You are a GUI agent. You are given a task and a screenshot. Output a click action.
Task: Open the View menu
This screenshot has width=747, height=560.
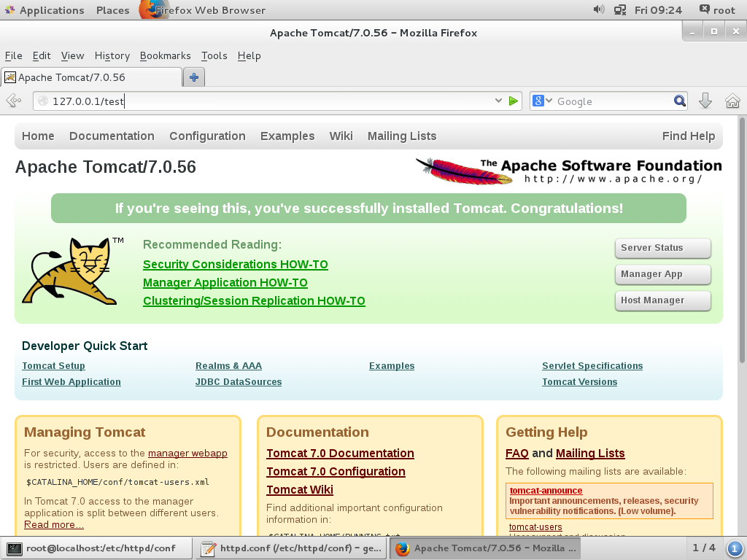click(x=72, y=55)
